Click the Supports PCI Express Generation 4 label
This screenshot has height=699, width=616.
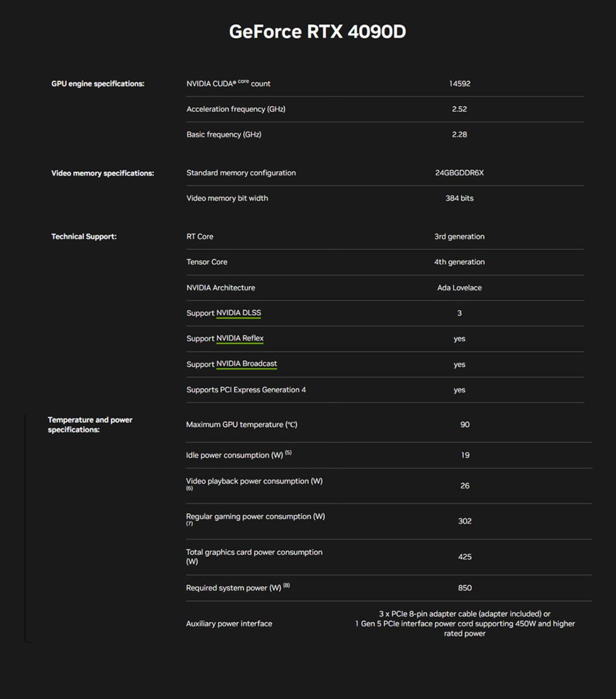click(246, 390)
